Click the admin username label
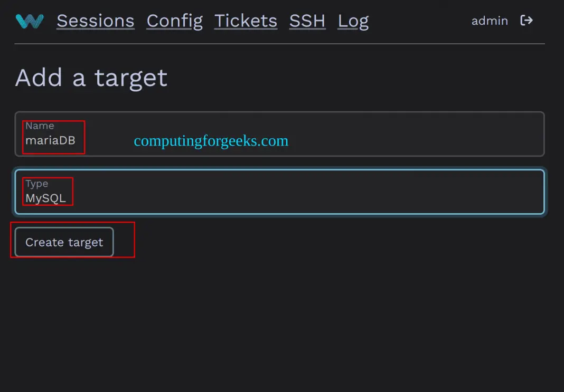 coord(489,21)
